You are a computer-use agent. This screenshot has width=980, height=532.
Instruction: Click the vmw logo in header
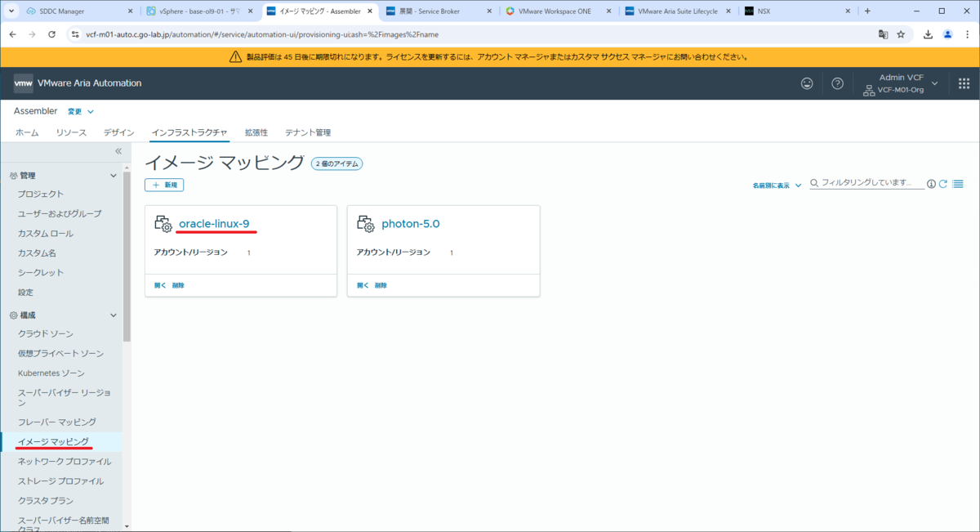click(24, 83)
